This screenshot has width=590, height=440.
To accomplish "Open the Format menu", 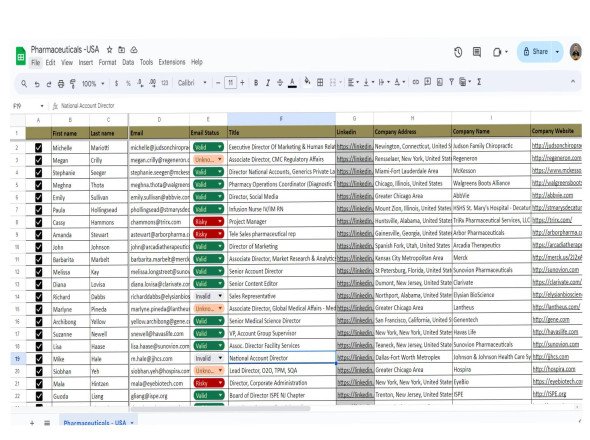I will pyautogui.click(x=107, y=62).
